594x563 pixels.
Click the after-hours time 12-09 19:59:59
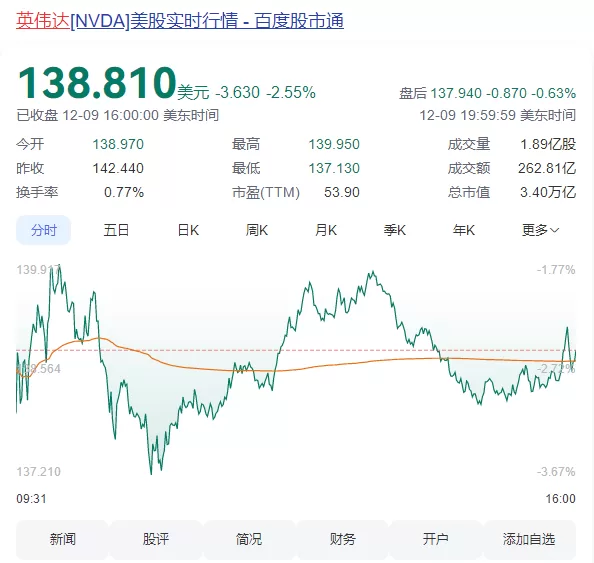pyautogui.click(x=467, y=115)
